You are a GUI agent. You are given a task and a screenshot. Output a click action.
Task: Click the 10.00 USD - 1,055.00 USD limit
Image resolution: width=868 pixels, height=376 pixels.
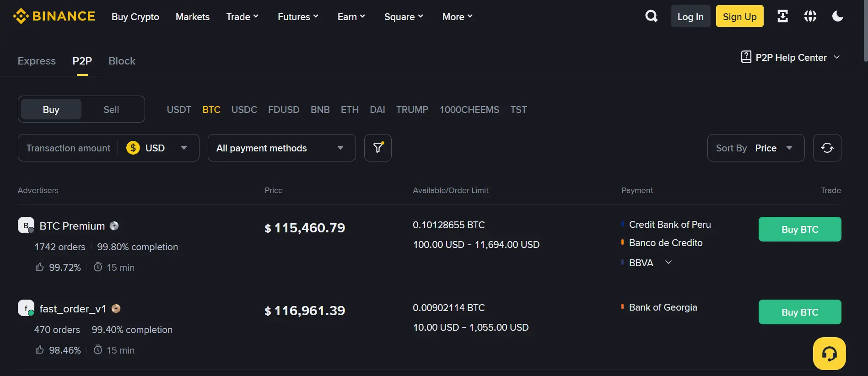(x=471, y=328)
